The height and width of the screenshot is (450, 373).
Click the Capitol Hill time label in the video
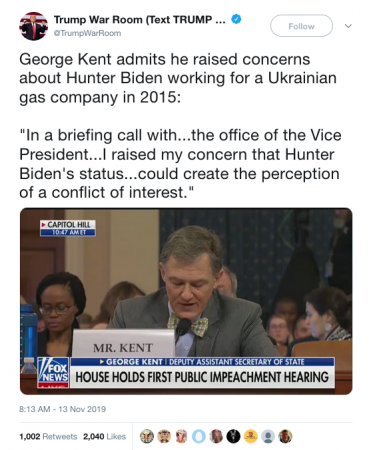[x=68, y=228]
